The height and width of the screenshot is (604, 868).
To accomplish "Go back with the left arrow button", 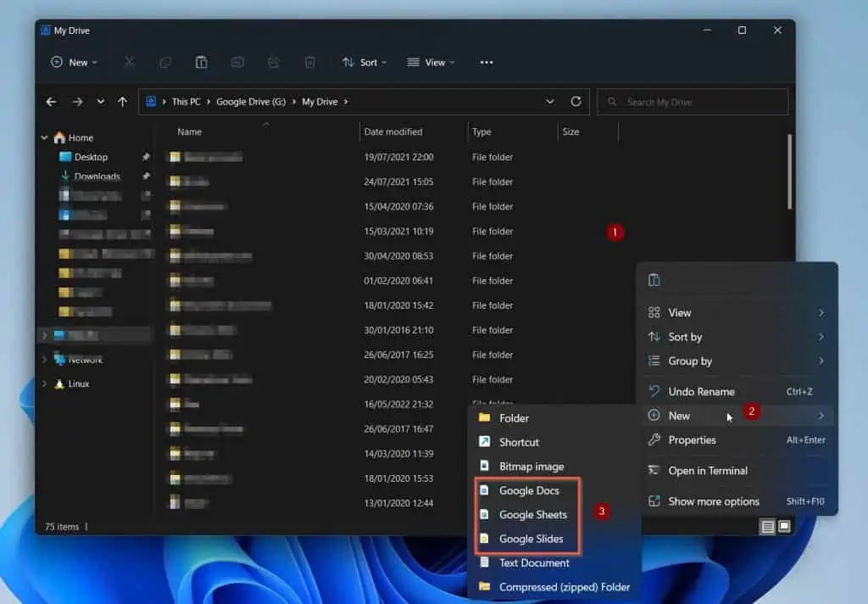I will click(x=51, y=102).
